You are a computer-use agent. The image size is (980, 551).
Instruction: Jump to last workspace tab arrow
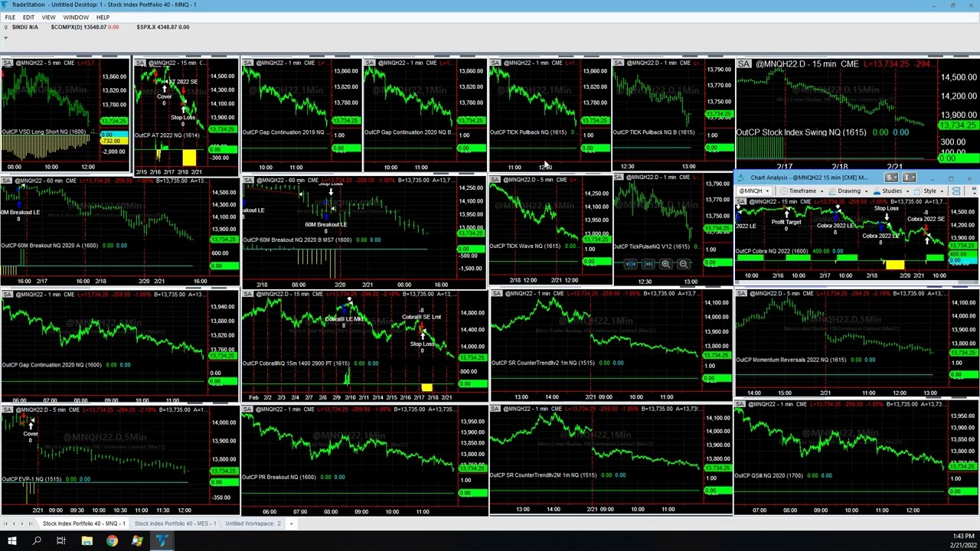tap(31, 523)
